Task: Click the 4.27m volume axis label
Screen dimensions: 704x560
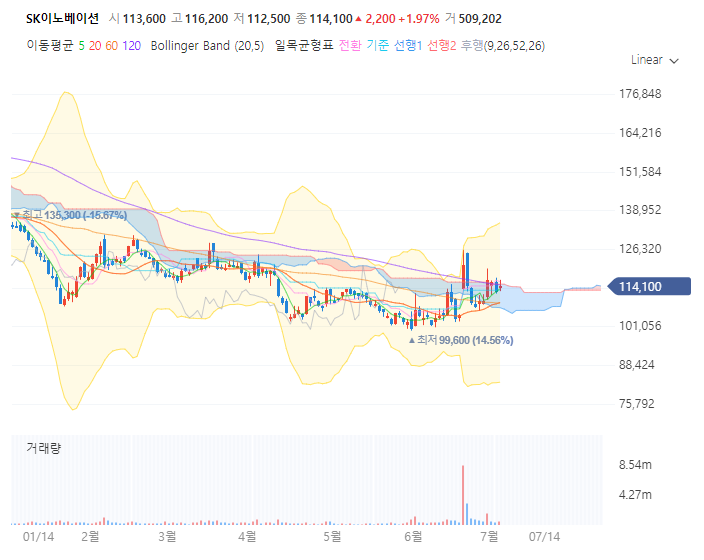Action: [635, 495]
